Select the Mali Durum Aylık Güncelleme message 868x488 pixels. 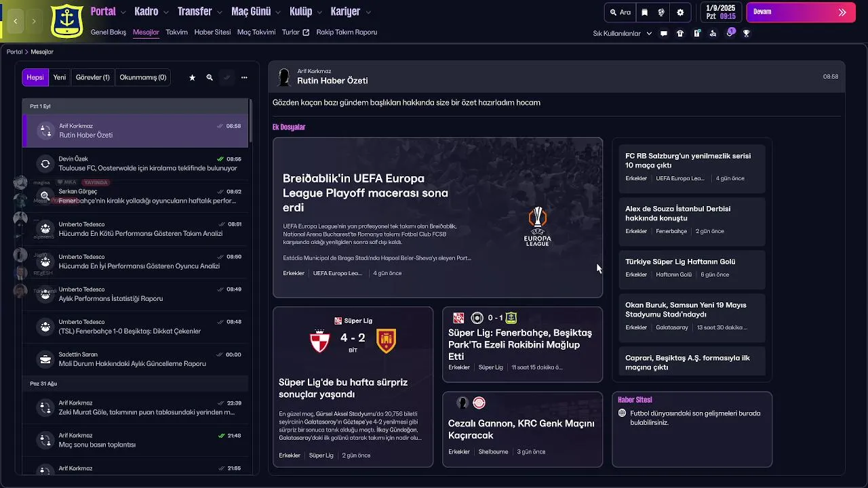[136, 359]
